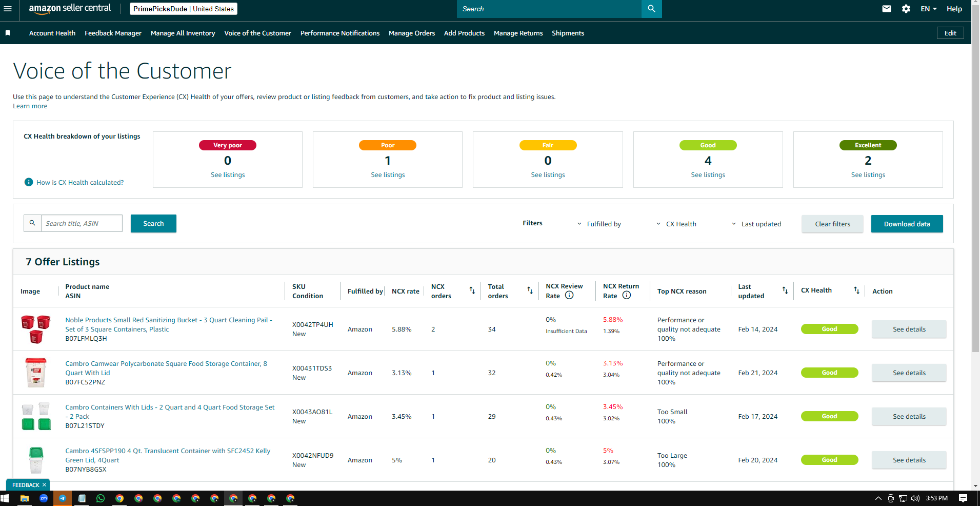Screen dimensions: 980x506
Task: See listings under the Excellent card
Action: [x=868, y=175]
